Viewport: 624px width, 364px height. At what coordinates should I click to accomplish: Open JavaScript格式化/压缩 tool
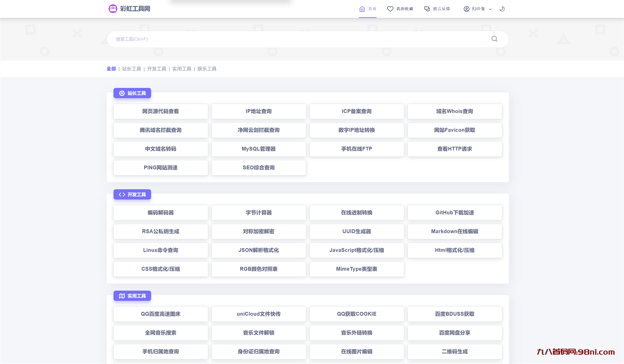pyautogui.click(x=357, y=250)
